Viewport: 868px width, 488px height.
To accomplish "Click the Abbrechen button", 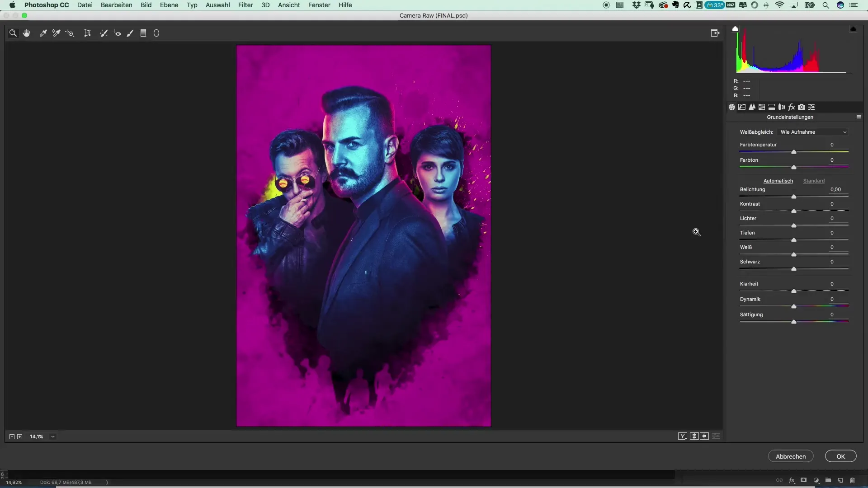I will pyautogui.click(x=791, y=456).
